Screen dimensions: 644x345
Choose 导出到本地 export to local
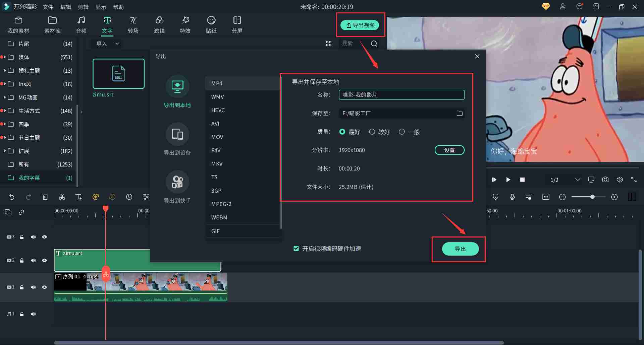pos(177,91)
